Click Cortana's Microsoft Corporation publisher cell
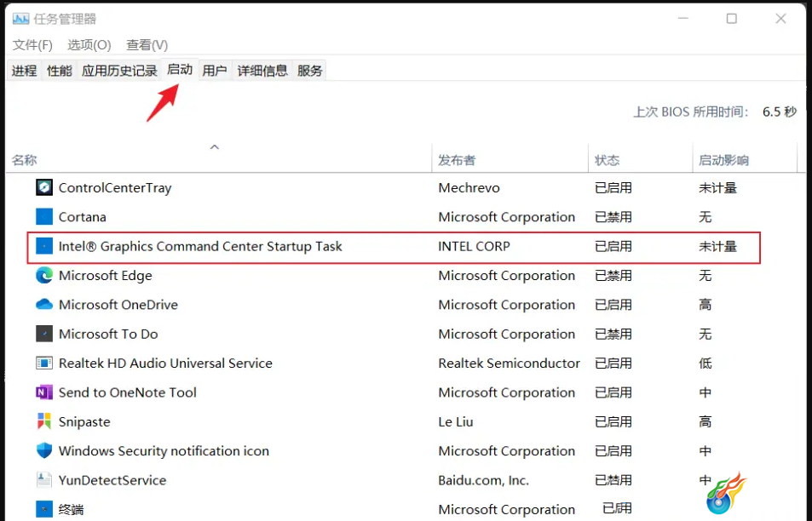The height and width of the screenshot is (521, 812). point(506,217)
